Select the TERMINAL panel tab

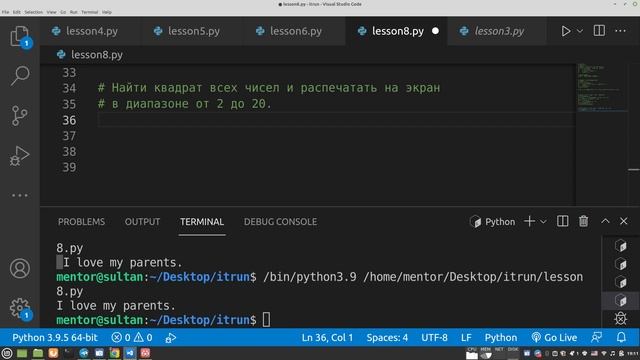point(202,222)
